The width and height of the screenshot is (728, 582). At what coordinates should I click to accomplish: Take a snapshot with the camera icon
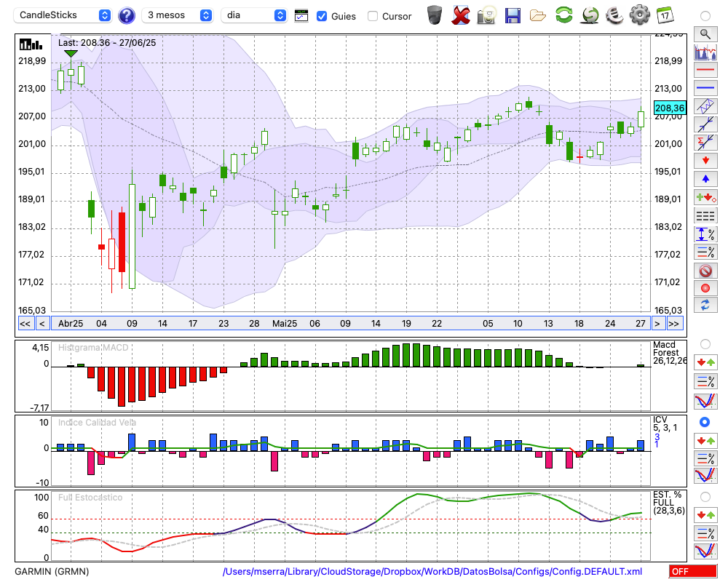[x=487, y=15]
